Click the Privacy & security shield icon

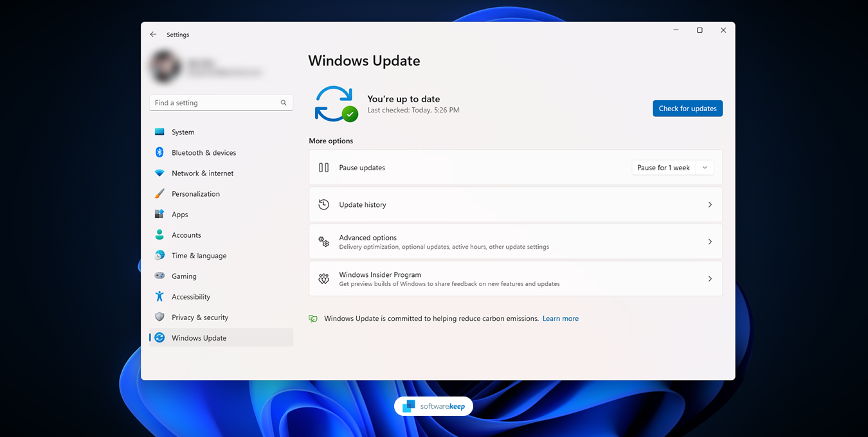pyautogui.click(x=159, y=317)
